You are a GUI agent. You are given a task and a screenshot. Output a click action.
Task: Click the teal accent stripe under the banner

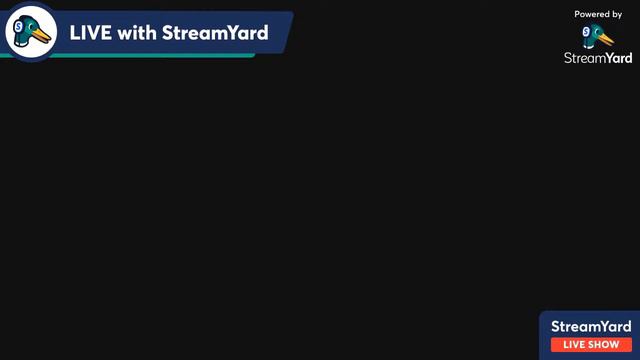click(x=127, y=56)
